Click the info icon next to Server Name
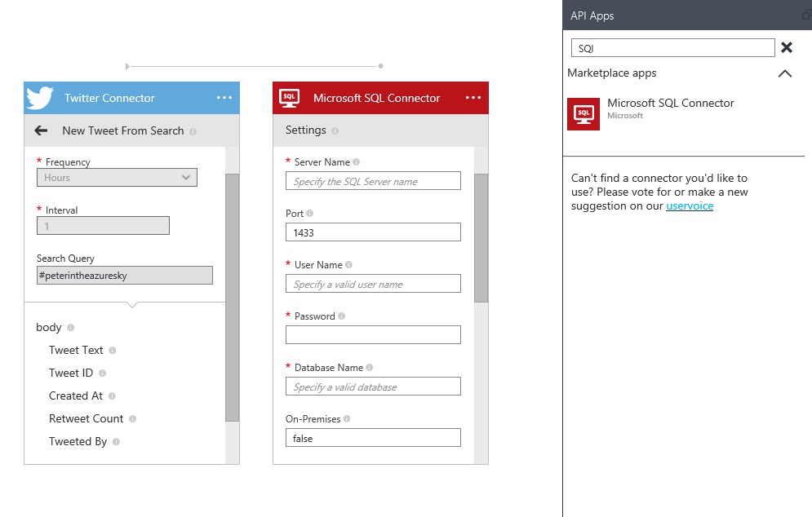The height and width of the screenshot is (517, 812). 356,162
